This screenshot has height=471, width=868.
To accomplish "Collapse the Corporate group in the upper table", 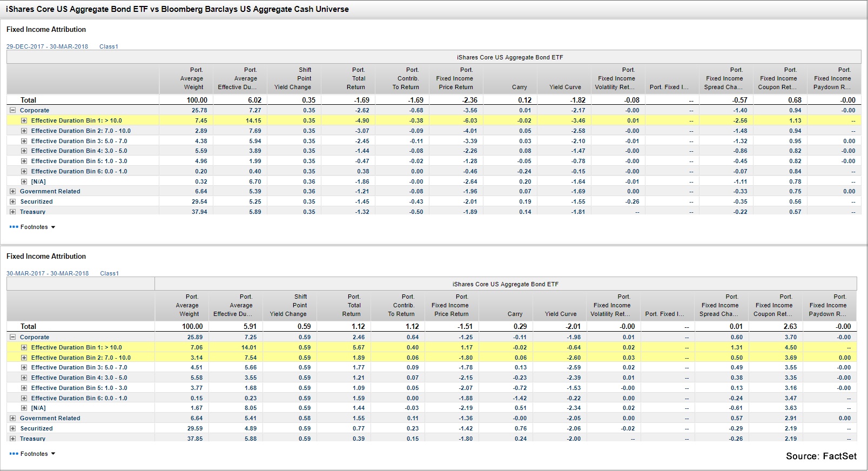I will point(12,110).
